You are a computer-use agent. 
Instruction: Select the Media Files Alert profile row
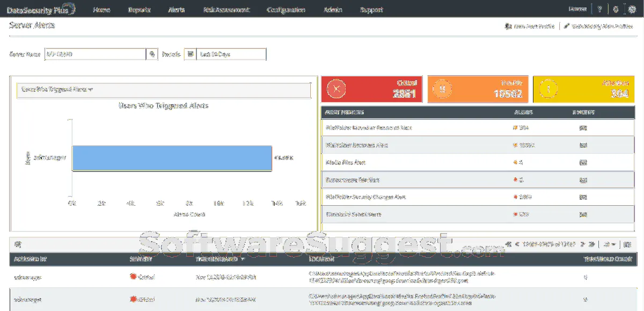tap(478, 162)
